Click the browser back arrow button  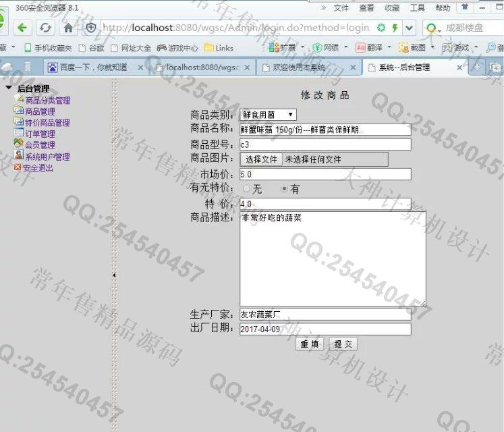point(24,28)
